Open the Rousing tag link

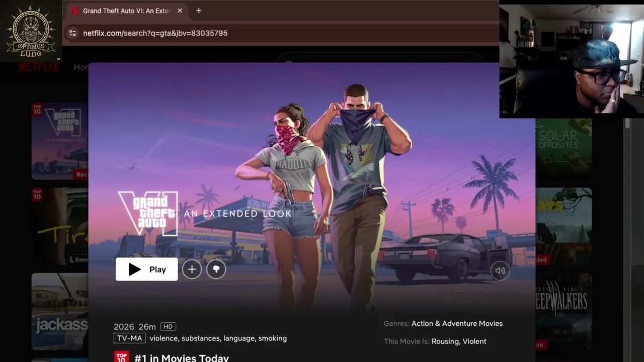point(445,341)
